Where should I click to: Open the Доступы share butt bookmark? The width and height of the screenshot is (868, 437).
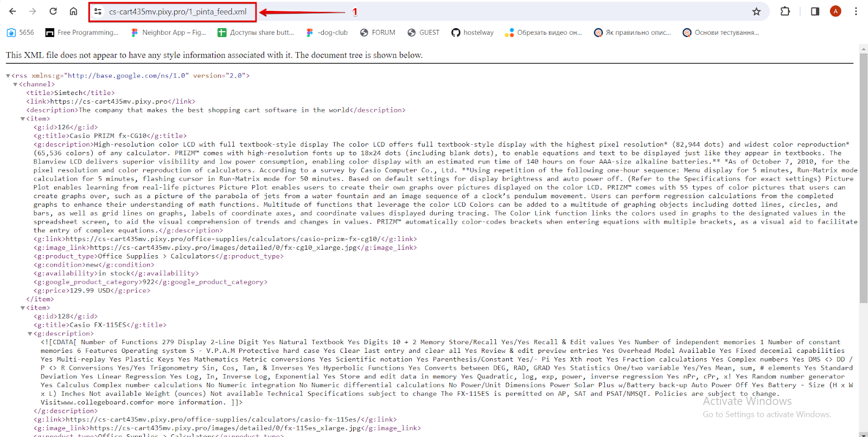[256, 33]
